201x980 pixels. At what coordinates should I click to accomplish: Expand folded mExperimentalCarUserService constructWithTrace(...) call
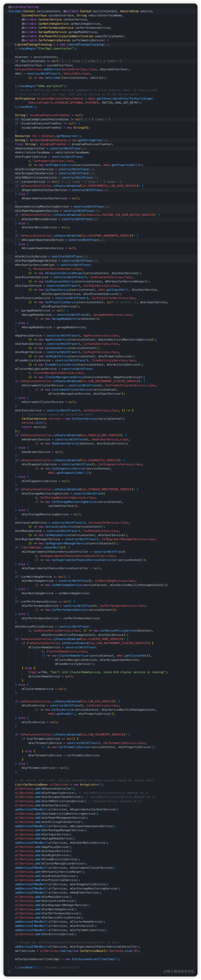[x=104, y=190]
